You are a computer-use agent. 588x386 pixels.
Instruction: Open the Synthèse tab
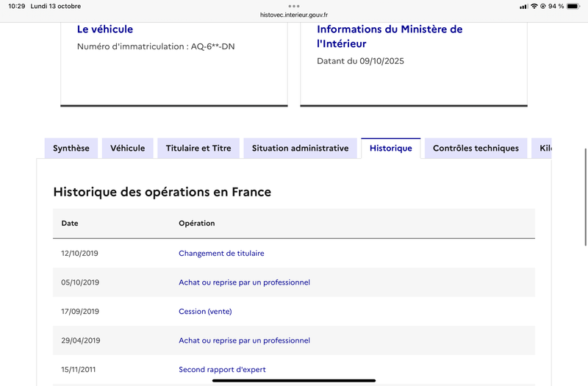[71, 148]
